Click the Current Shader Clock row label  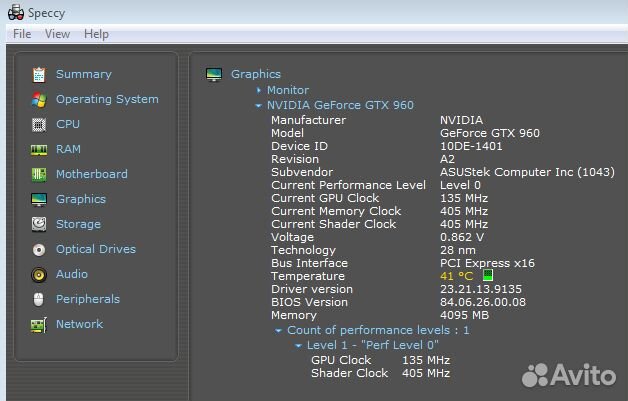pyautogui.click(x=334, y=224)
